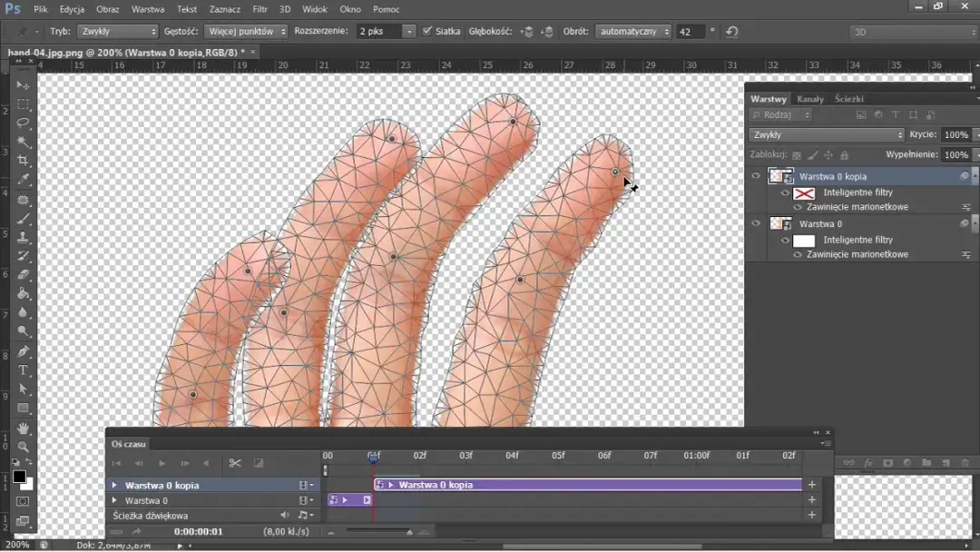Select the Crop tool
Screen dimensions: 980x552
coord(24,161)
